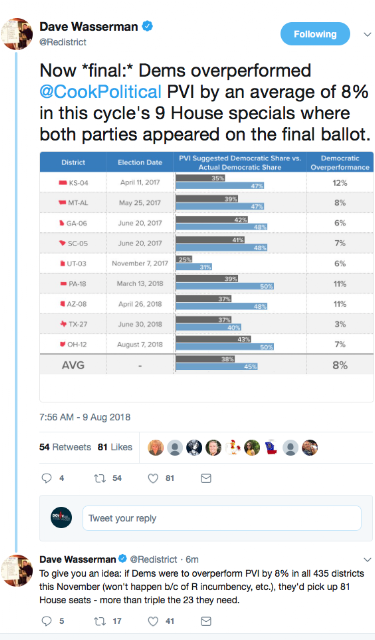Expand the follow-up tweet's options chevron
375x640 pixels.
[367, 560]
